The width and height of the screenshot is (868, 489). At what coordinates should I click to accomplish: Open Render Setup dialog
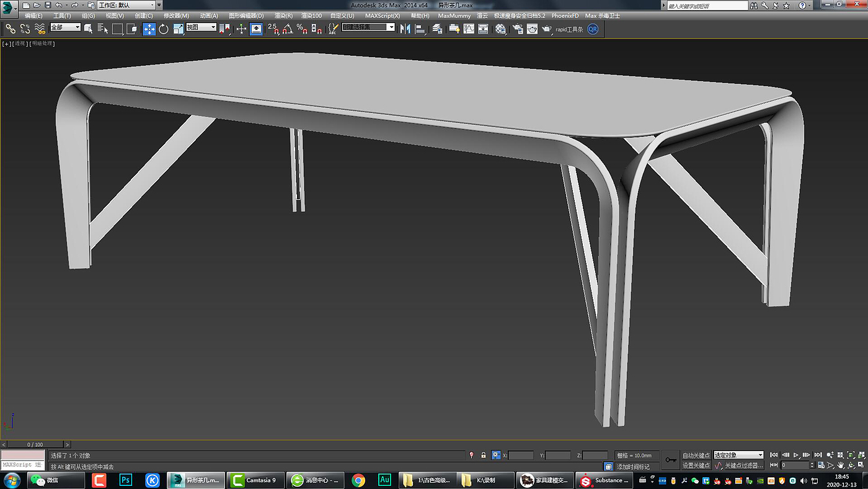pyautogui.click(x=517, y=29)
